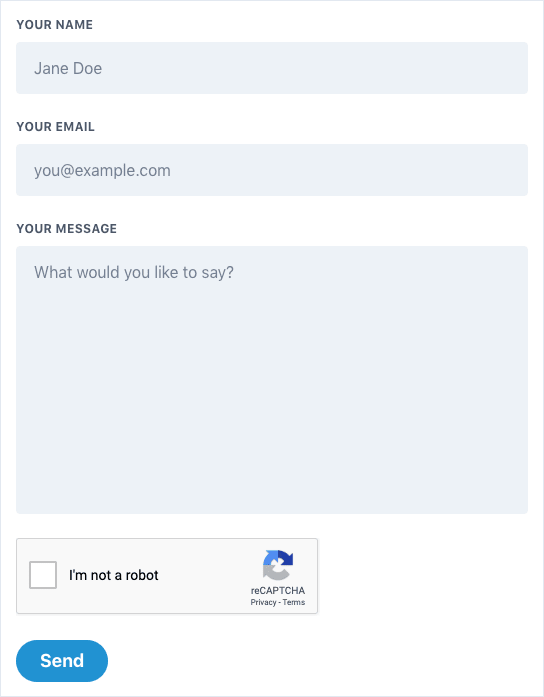Viewport: 544px width, 697px height.
Task: Click the YOUR MESSAGE field label
Action: coord(67,228)
